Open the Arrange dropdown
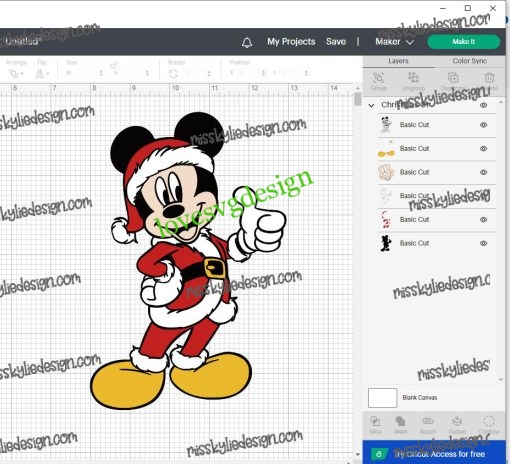The height and width of the screenshot is (464, 510). pyautogui.click(x=16, y=73)
